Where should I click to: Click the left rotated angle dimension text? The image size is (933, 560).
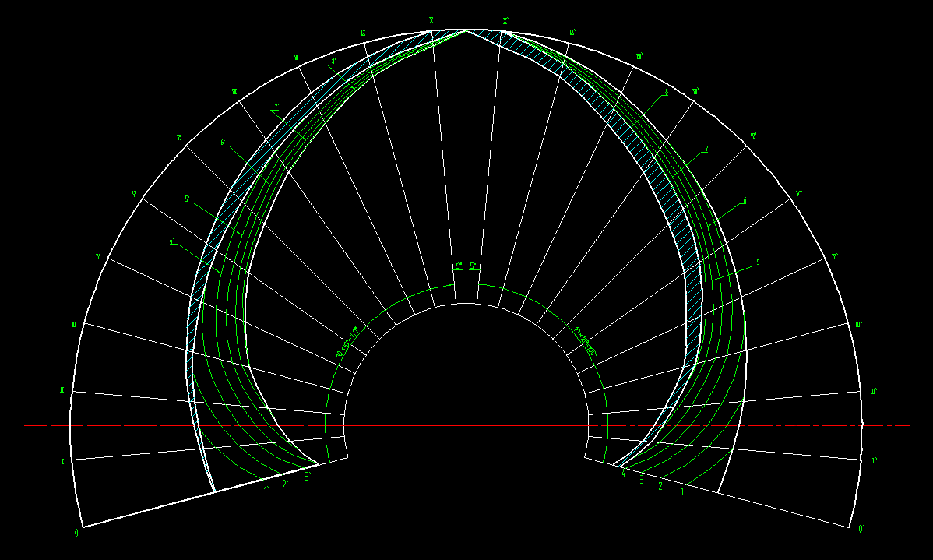(x=347, y=342)
